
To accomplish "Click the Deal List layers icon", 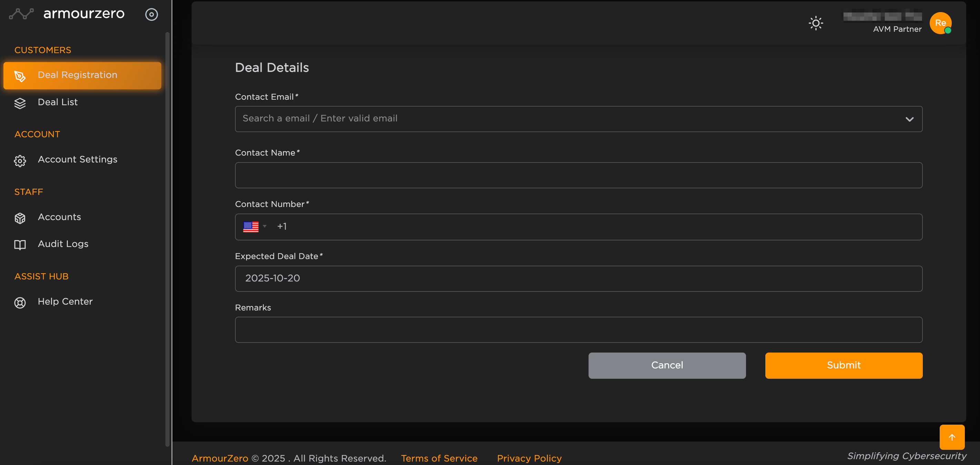I will pos(20,103).
